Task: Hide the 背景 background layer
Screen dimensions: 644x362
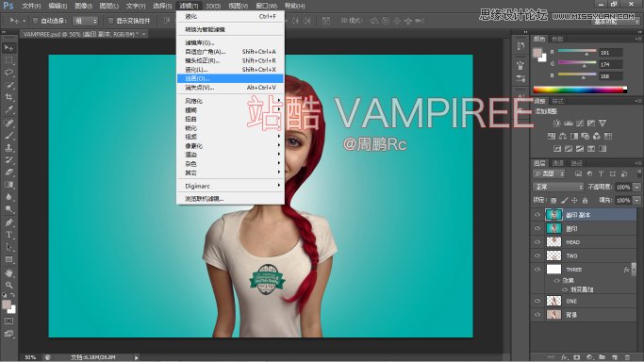Action: 537,315
